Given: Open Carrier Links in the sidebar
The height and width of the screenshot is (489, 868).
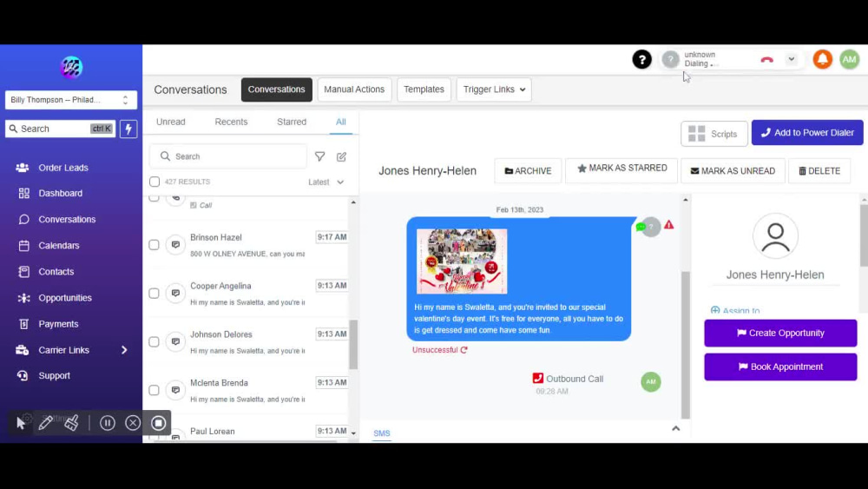Looking at the screenshot, I should (63, 350).
